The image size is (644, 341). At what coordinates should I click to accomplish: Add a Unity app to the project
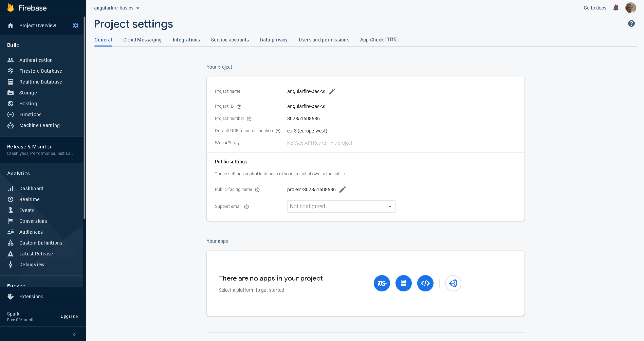(x=453, y=283)
